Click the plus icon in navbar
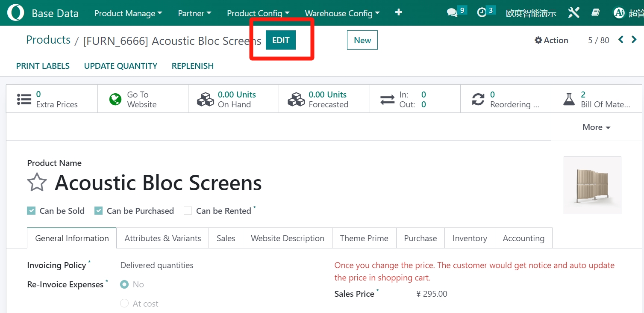Screen dimensions: 644x313 click(399, 12)
